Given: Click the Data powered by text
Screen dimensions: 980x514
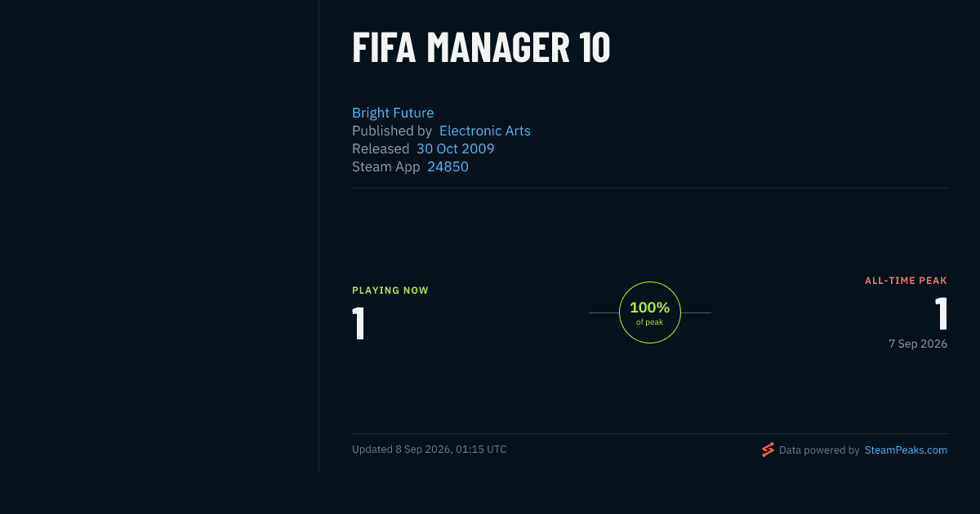Looking at the screenshot, I should click(x=819, y=450).
